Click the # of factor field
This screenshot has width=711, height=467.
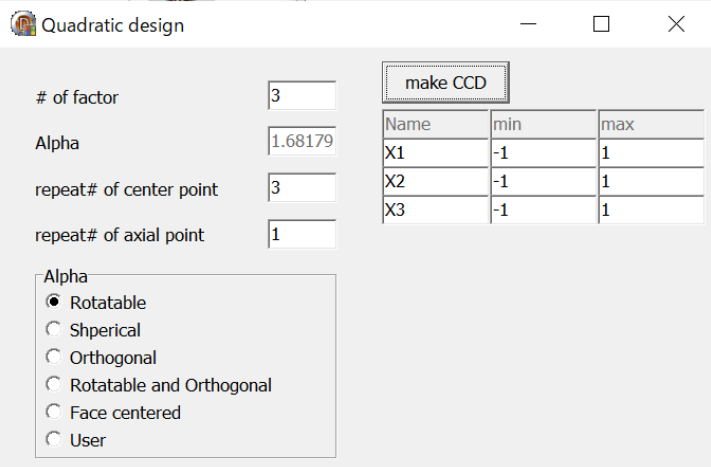pyautogui.click(x=302, y=96)
